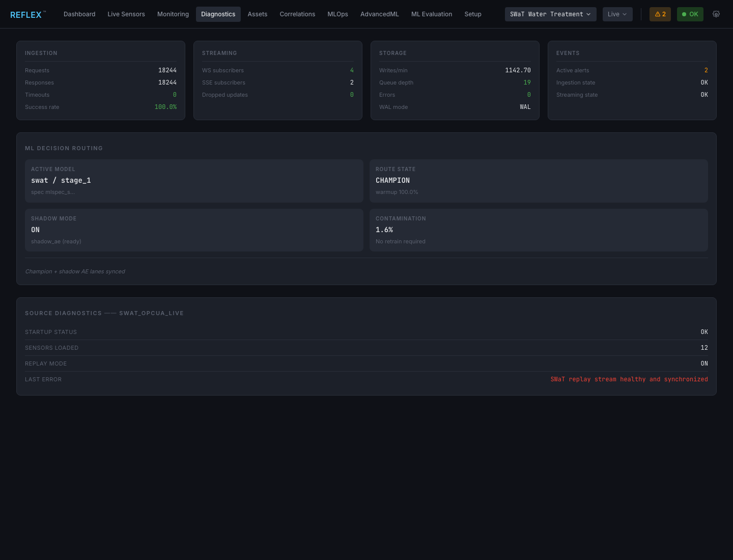Click the Queue depth value 19
The width and height of the screenshot is (733, 560).
tap(527, 82)
